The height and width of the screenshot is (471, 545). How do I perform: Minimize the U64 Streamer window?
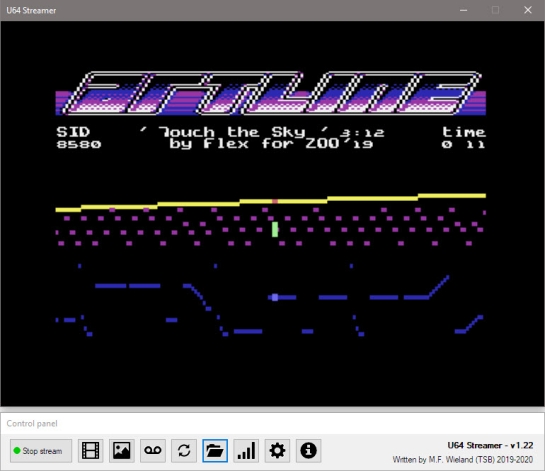463,10
